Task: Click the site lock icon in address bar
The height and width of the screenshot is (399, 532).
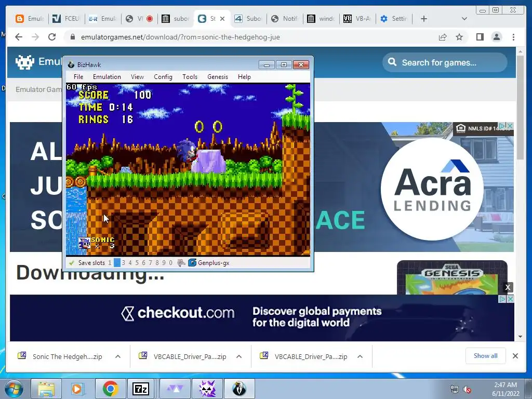Action: coord(72,37)
